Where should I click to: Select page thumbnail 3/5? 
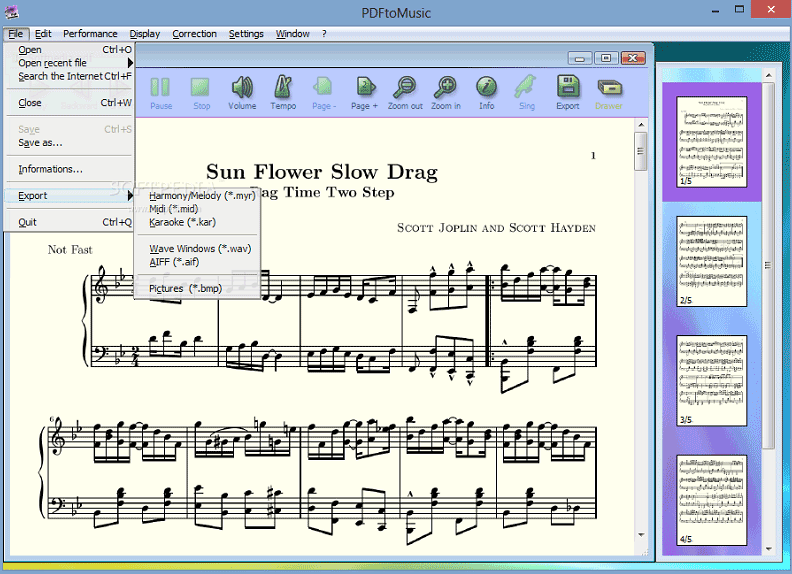(711, 380)
